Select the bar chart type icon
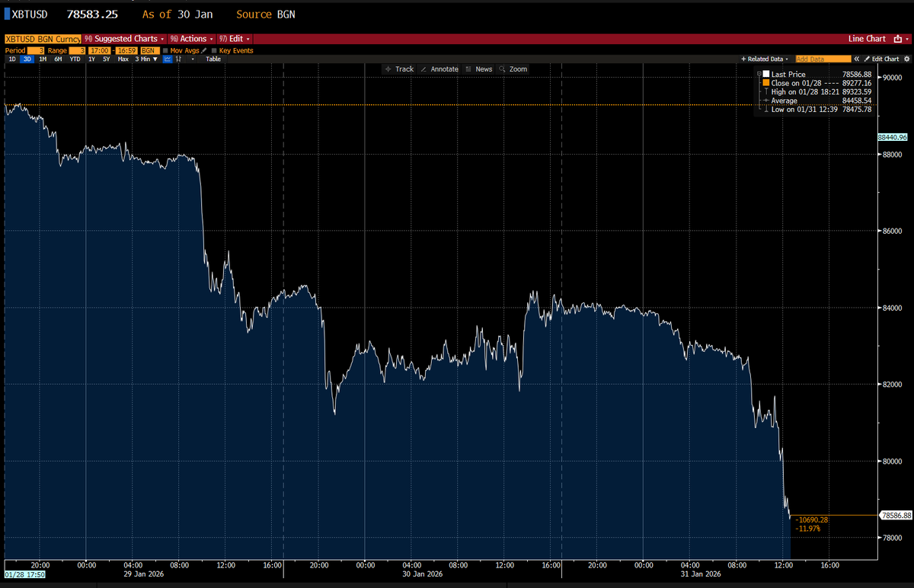The width and height of the screenshot is (914, 588). click(x=178, y=59)
